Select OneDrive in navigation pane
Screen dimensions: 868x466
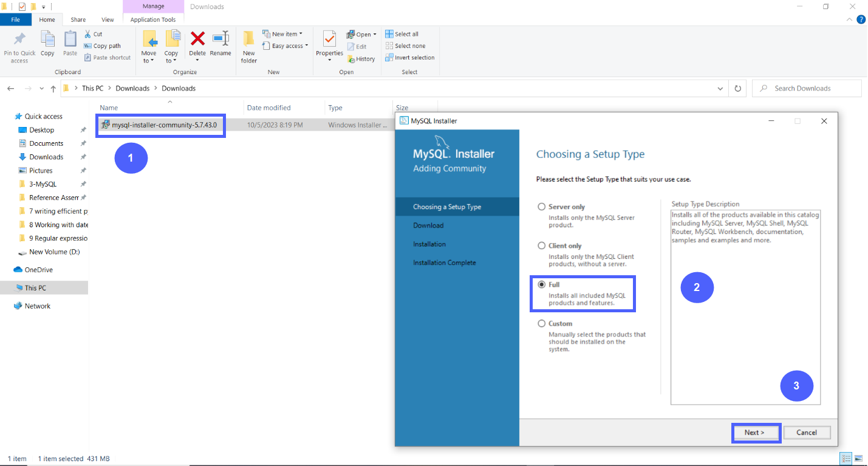coord(39,270)
